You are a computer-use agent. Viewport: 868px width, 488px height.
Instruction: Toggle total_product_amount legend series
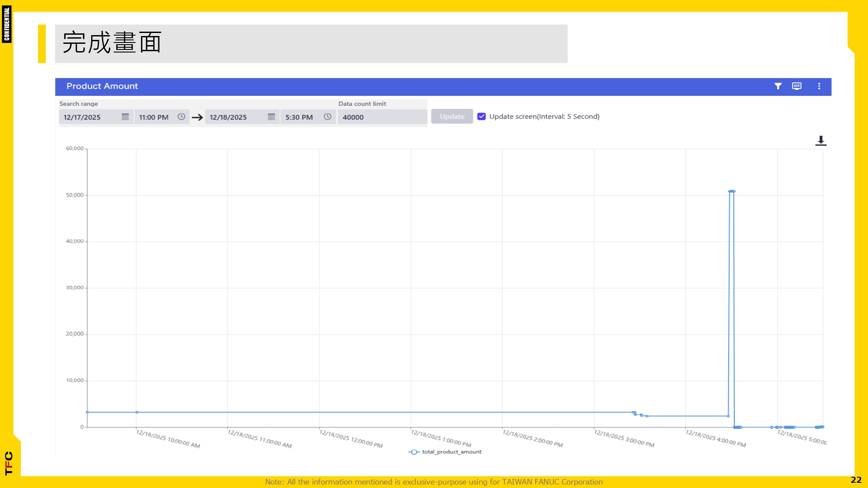click(x=445, y=452)
